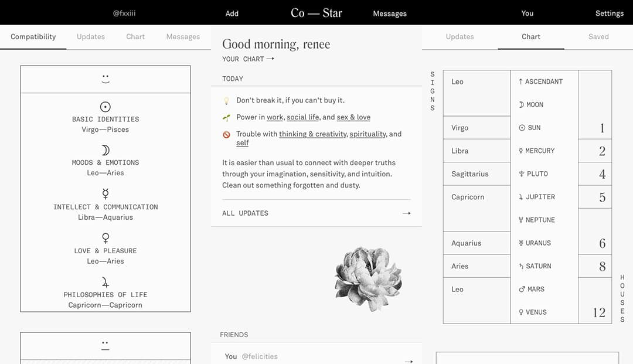
Task: Click the grayscale flower image
Action: coord(367,278)
